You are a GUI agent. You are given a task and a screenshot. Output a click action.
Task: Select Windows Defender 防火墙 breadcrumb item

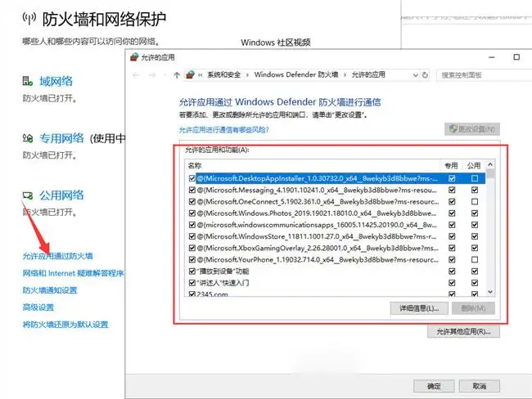[296, 74]
